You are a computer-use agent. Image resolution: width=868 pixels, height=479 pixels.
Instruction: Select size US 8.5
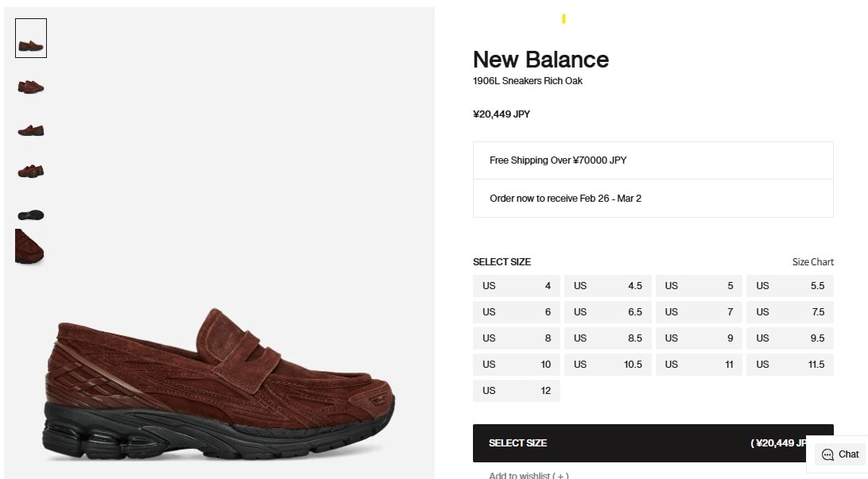pos(608,338)
